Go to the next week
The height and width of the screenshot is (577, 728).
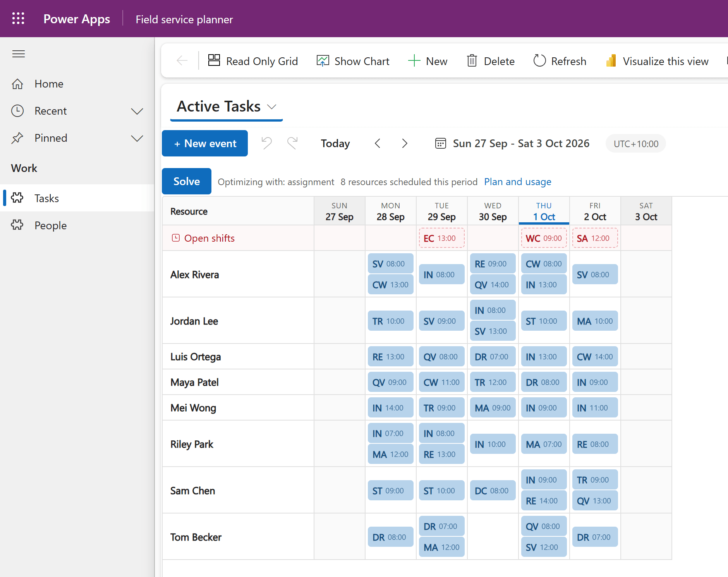(x=405, y=143)
